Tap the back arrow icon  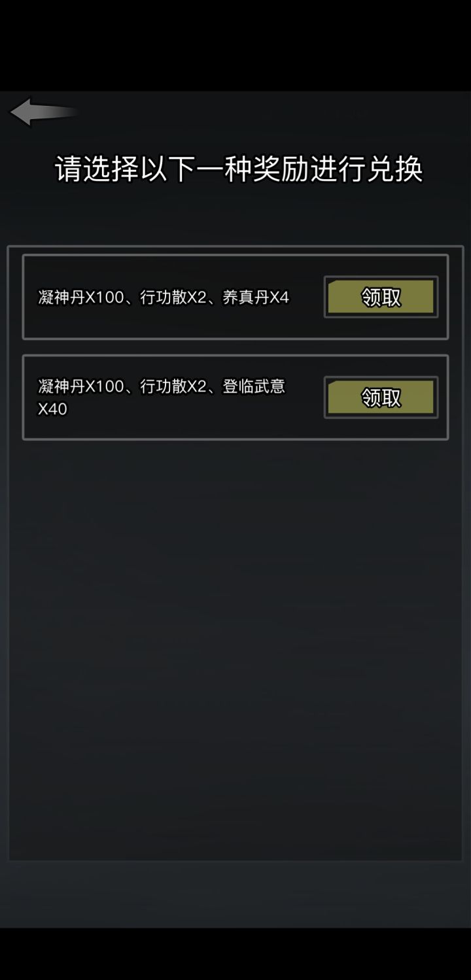coord(43,112)
